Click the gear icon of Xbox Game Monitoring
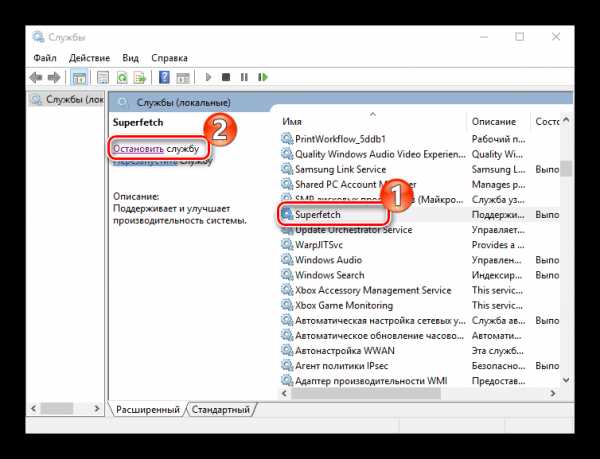The width and height of the screenshot is (600, 459). (287, 305)
